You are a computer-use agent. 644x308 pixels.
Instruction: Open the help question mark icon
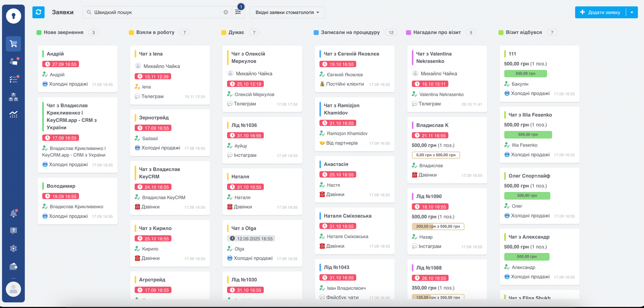pos(13,231)
